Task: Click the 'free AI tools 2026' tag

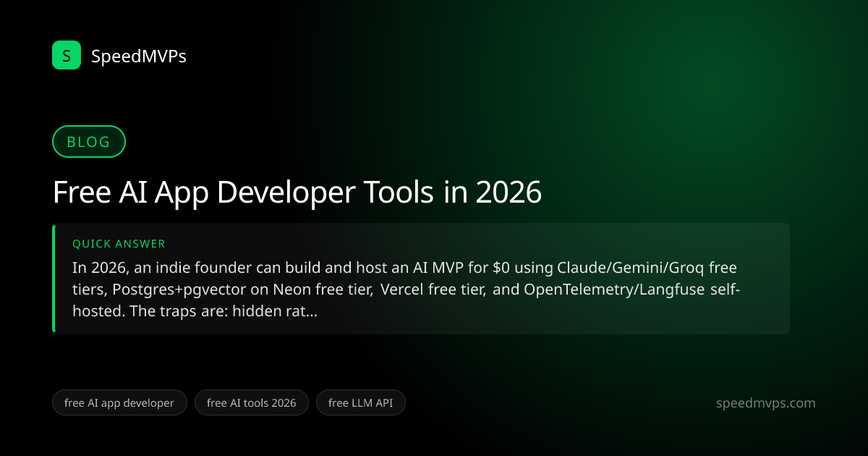Action: pos(252,403)
